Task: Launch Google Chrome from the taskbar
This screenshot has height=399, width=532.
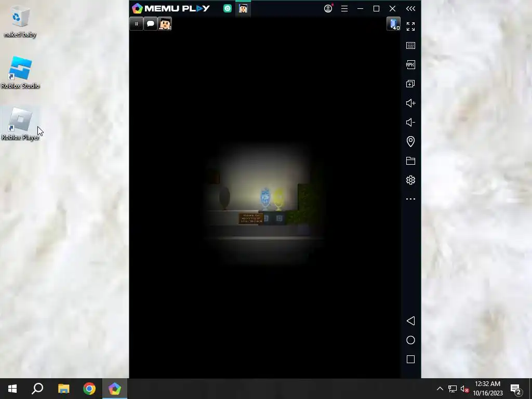Action: click(89, 389)
